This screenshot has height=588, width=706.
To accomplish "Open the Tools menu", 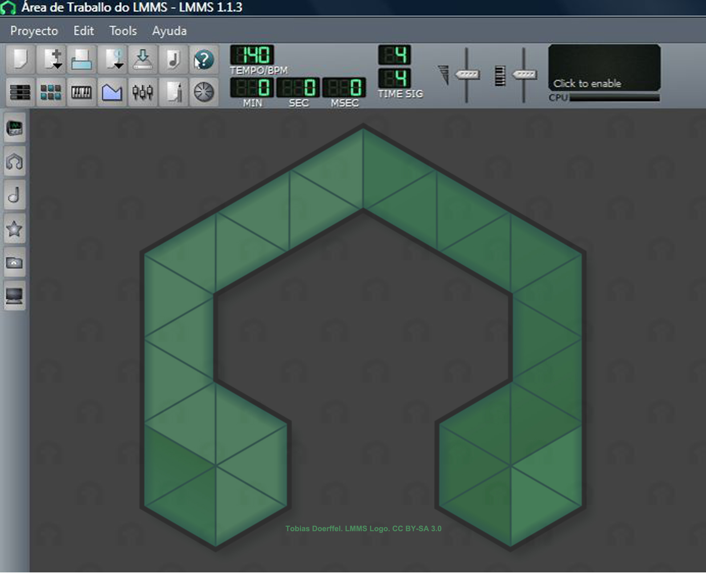I will pos(123,31).
